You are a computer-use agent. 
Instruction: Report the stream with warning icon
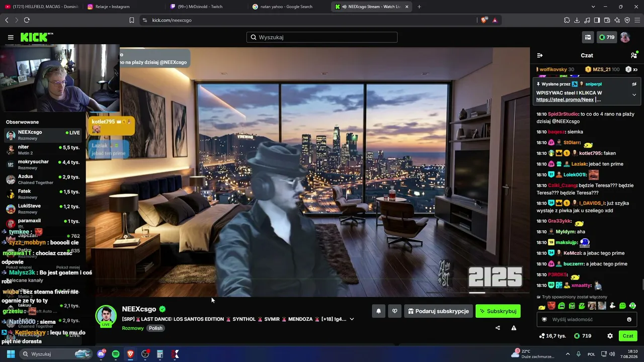point(514,328)
